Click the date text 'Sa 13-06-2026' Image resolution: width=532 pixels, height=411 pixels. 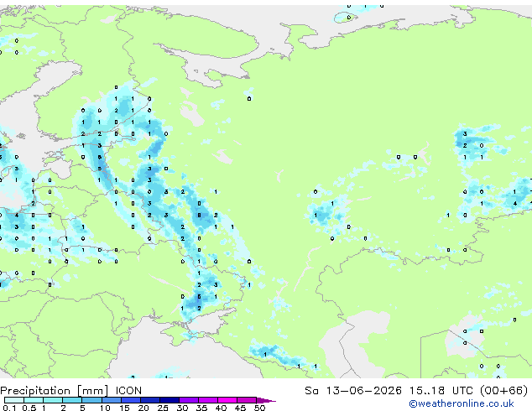[353, 391]
